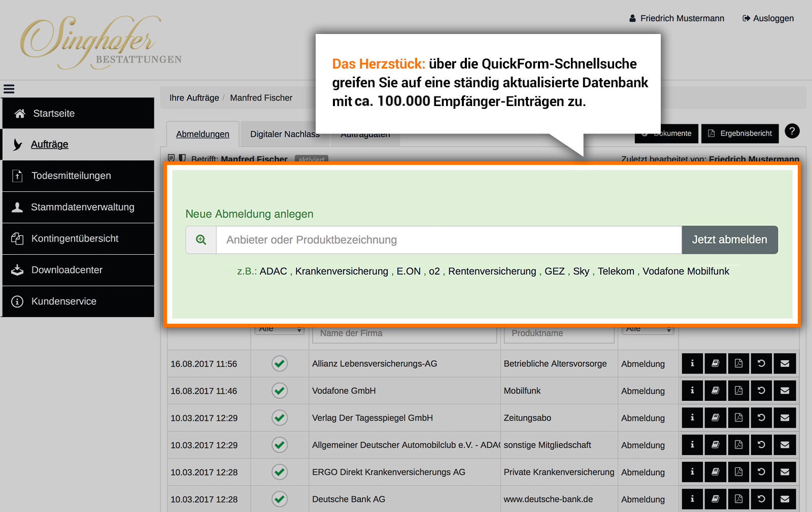Open the Friedrich Mustermann user profile link
Viewport: 812px width, 512px height.
676,18
